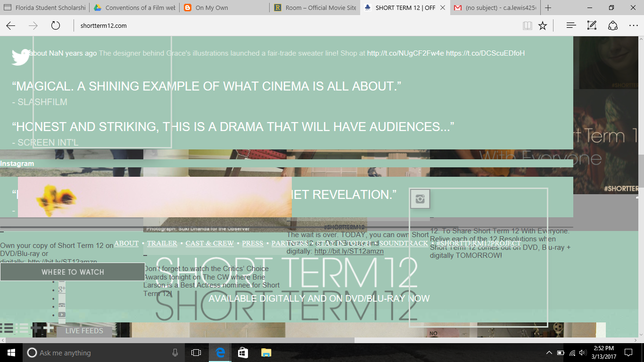Open the TRAILER nav link

tap(162, 244)
